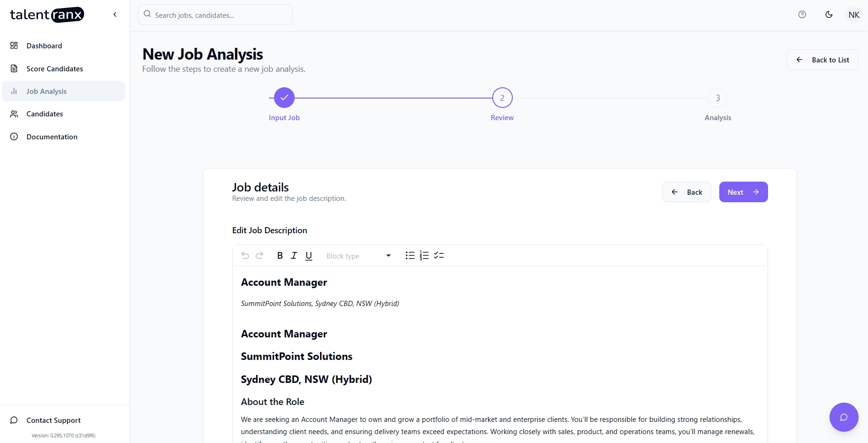Image resolution: width=868 pixels, height=443 pixels.
Task: Insert a bulleted list
Action: point(410,255)
